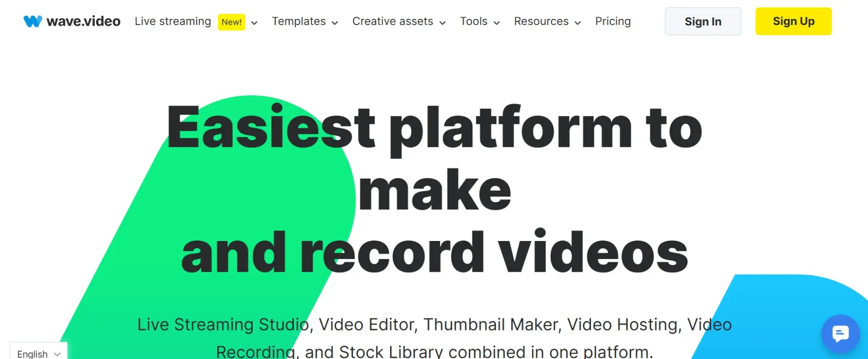
Task: Open the Templates menu
Action: (x=299, y=21)
